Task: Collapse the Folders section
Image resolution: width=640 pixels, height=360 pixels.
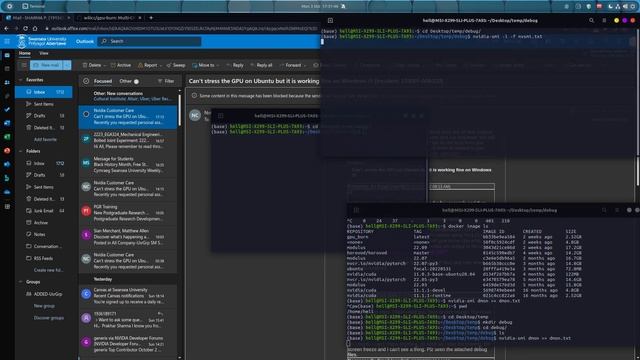Action: [20, 151]
